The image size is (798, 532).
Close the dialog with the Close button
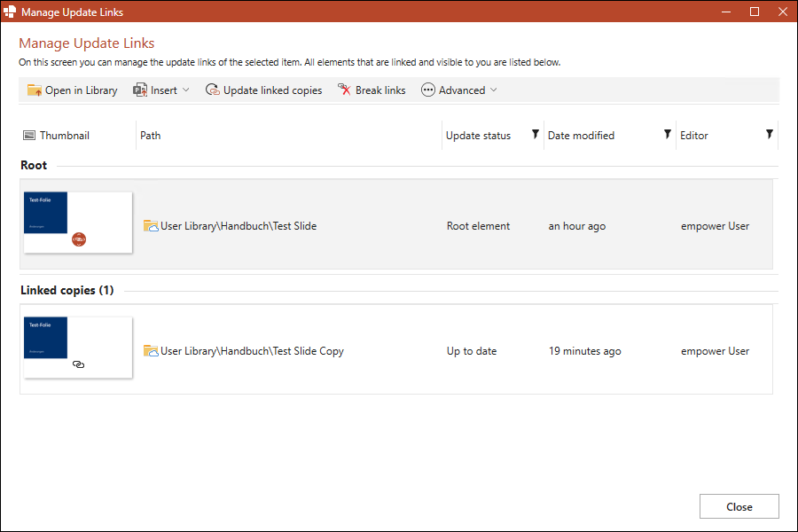[739, 506]
